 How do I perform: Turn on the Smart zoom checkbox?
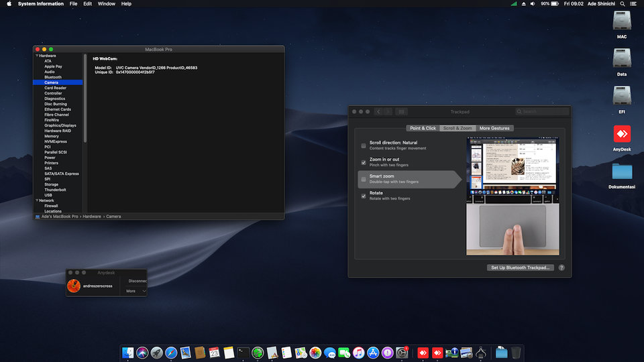pyautogui.click(x=364, y=179)
